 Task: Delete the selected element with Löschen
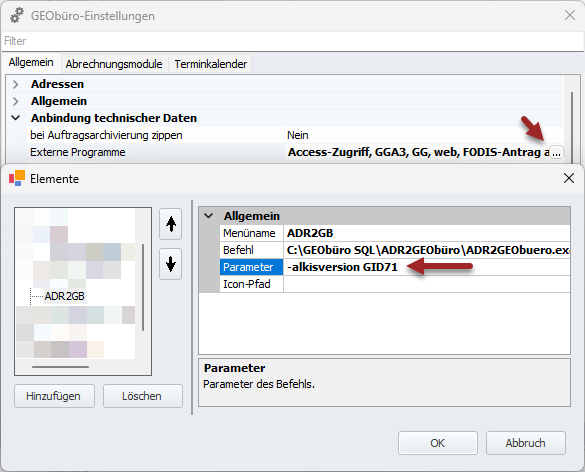(142, 396)
